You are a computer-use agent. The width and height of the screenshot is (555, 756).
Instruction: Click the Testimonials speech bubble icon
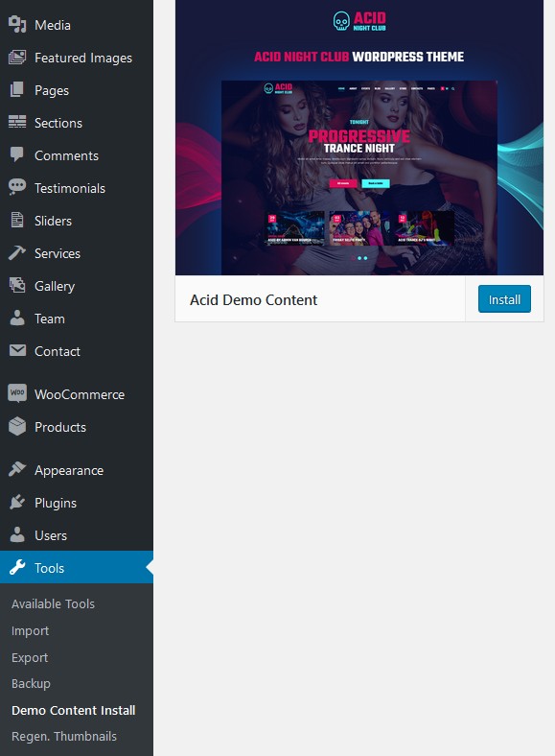coord(17,187)
